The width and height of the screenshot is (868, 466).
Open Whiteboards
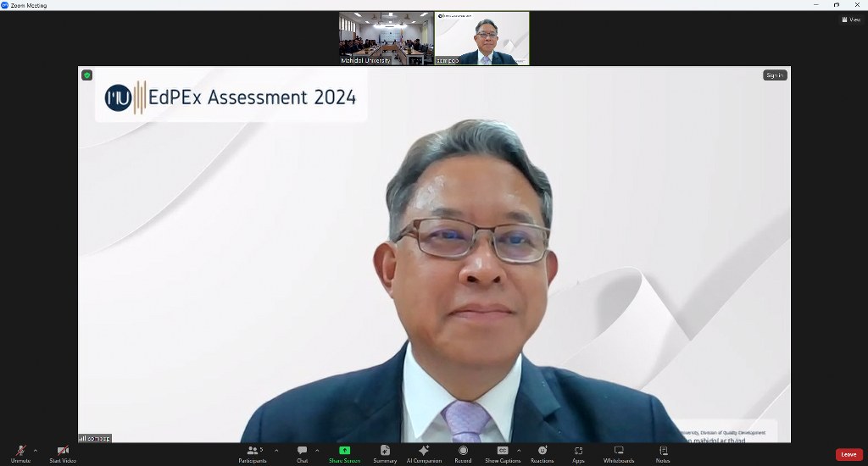pyautogui.click(x=619, y=452)
